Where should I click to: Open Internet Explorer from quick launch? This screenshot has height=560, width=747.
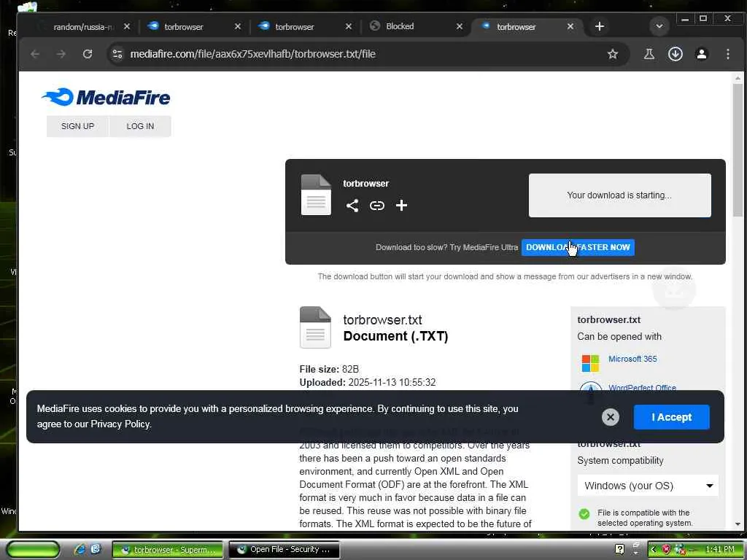(80, 549)
